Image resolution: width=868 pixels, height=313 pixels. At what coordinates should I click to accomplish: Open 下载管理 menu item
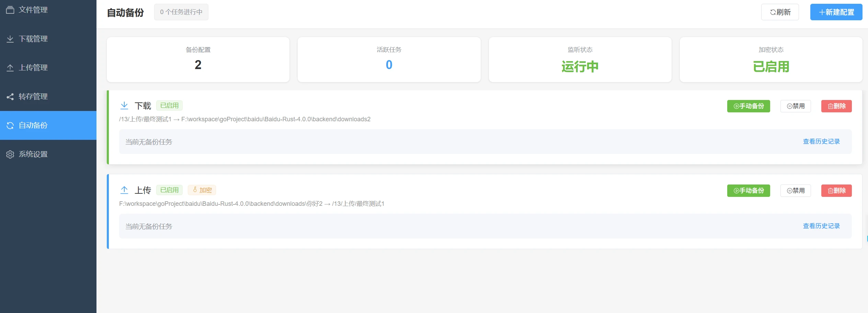tap(48, 39)
